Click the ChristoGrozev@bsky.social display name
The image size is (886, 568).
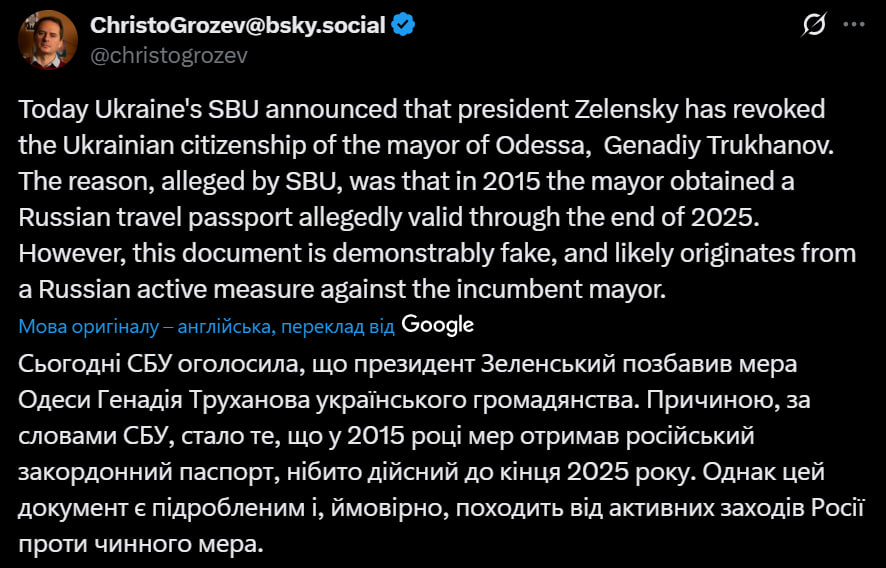point(238,26)
